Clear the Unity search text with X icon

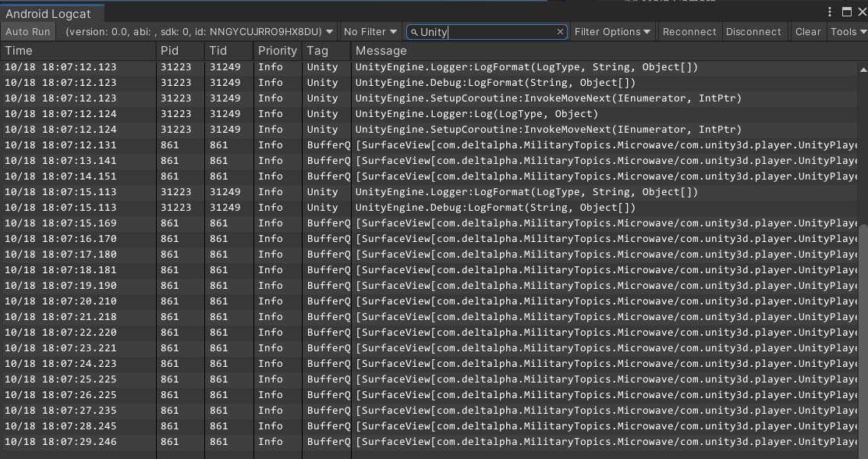560,32
